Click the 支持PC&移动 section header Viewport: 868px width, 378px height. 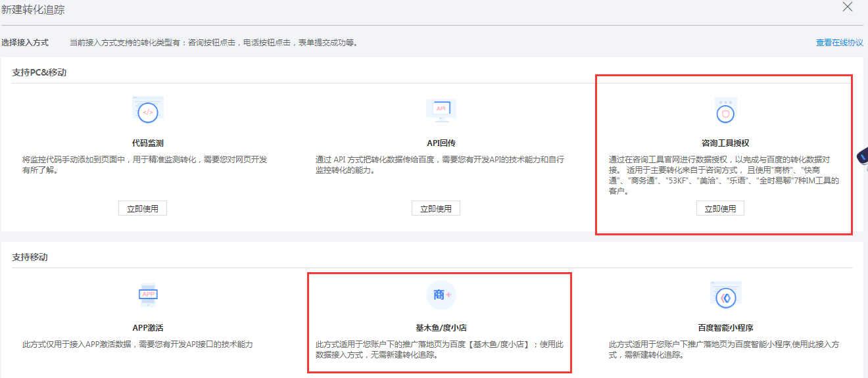click(39, 72)
